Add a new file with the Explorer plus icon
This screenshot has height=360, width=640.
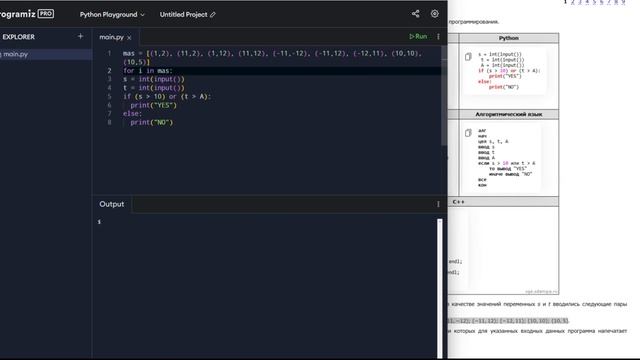pyautogui.click(x=80, y=36)
